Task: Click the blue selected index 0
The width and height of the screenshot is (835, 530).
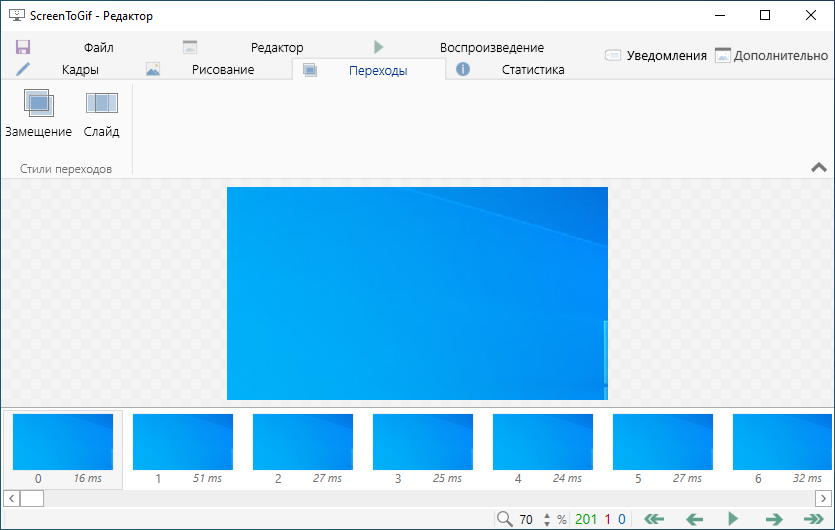Action: (621, 519)
